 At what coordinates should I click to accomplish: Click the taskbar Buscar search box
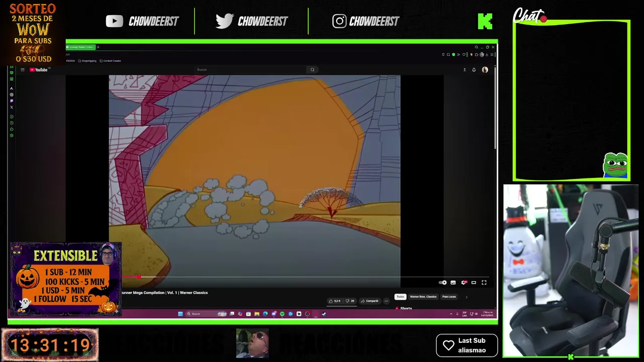tap(206, 314)
